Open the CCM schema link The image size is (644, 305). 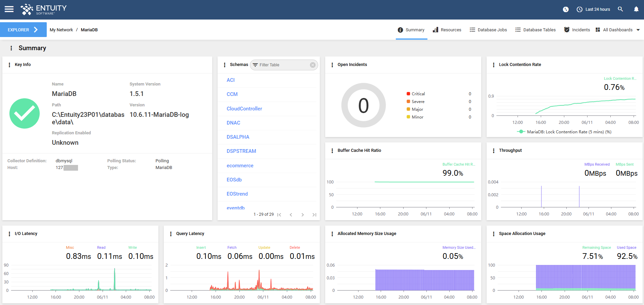[232, 94]
